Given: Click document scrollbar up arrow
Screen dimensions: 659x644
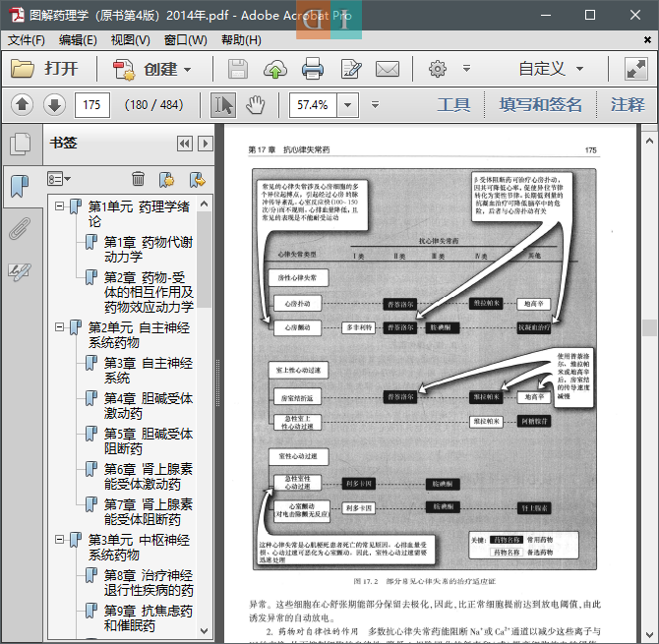Looking at the screenshot, I should [x=649, y=142].
